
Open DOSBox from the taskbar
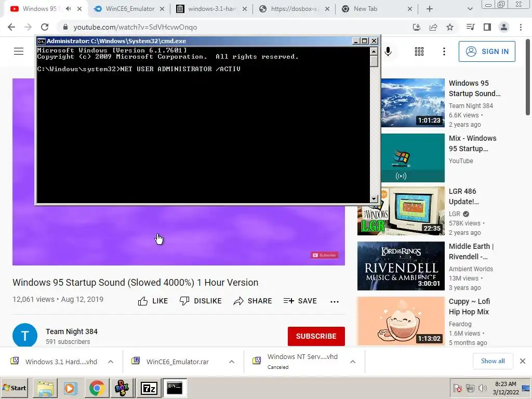click(122, 388)
